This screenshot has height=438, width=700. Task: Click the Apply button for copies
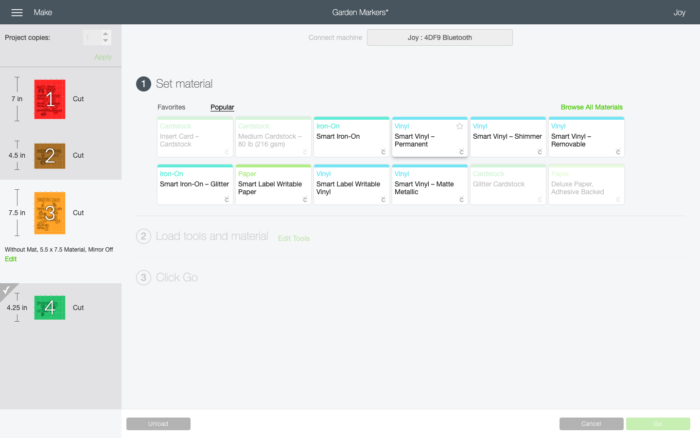coord(103,57)
